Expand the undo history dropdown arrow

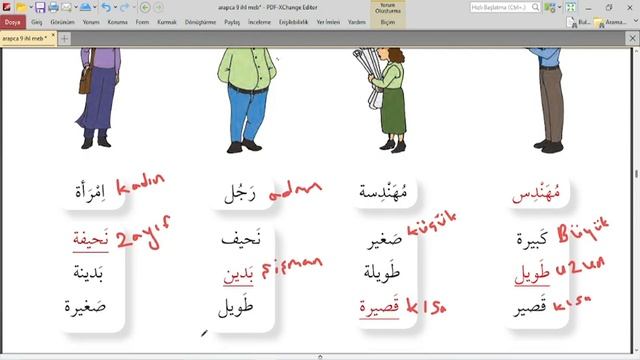(115, 7)
